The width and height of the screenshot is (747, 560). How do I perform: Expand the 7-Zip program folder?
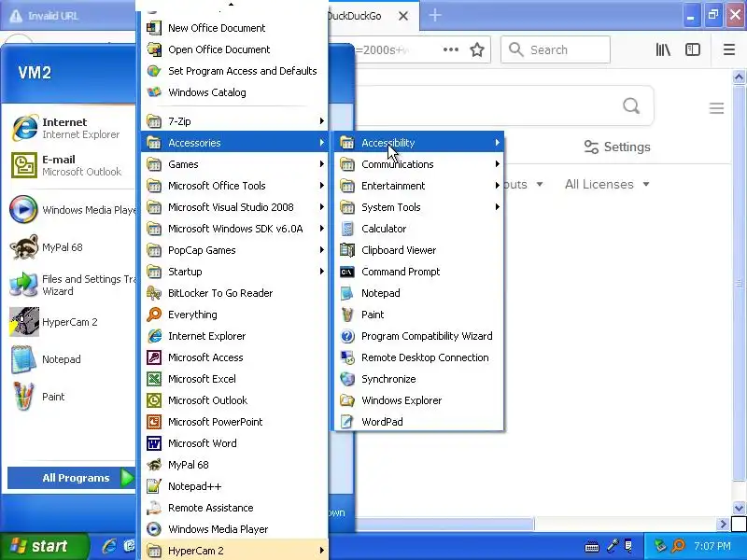click(x=234, y=121)
